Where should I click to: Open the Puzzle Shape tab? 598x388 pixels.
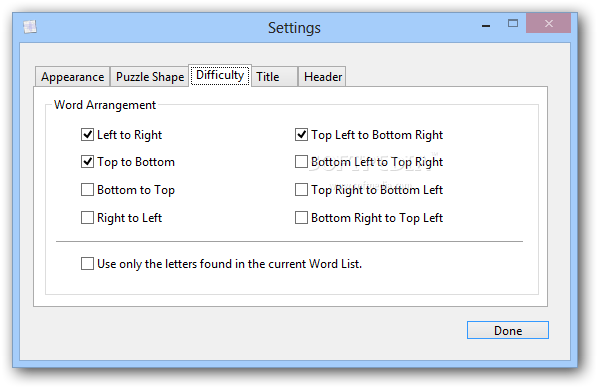pos(150,77)
